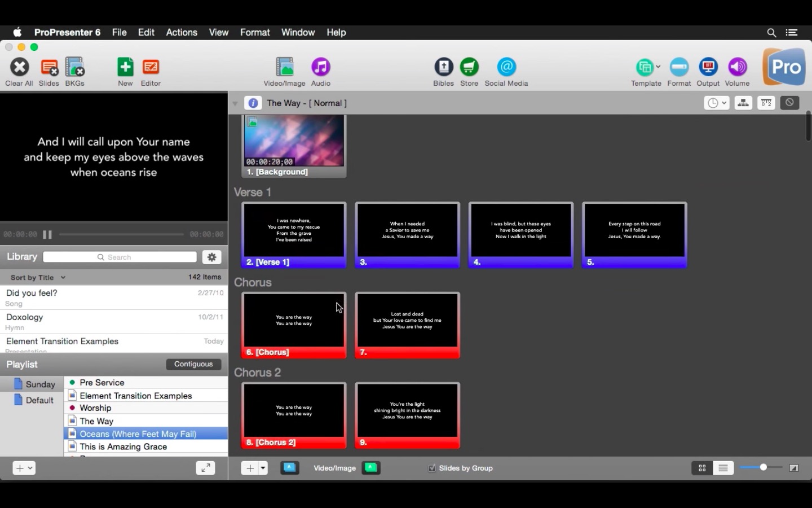Open the Edit menu
This screenshot has height=508, width=812.
tap(146, 33)
